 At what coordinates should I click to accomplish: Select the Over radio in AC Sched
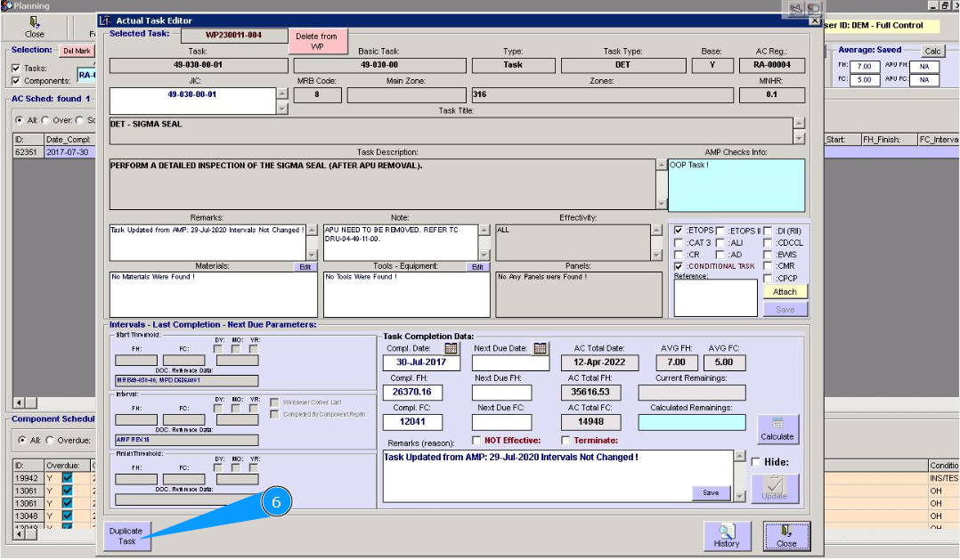pyautogui.click(x=45, y=120)
